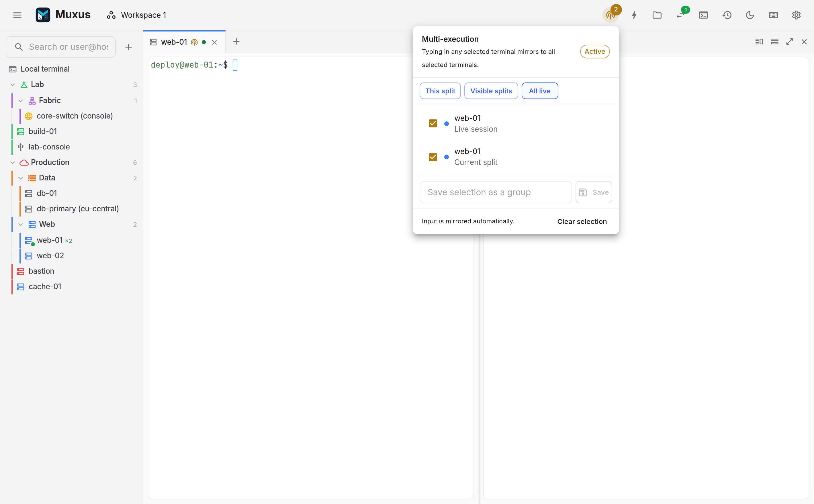Open the file browser folder icon

(657, 15)
